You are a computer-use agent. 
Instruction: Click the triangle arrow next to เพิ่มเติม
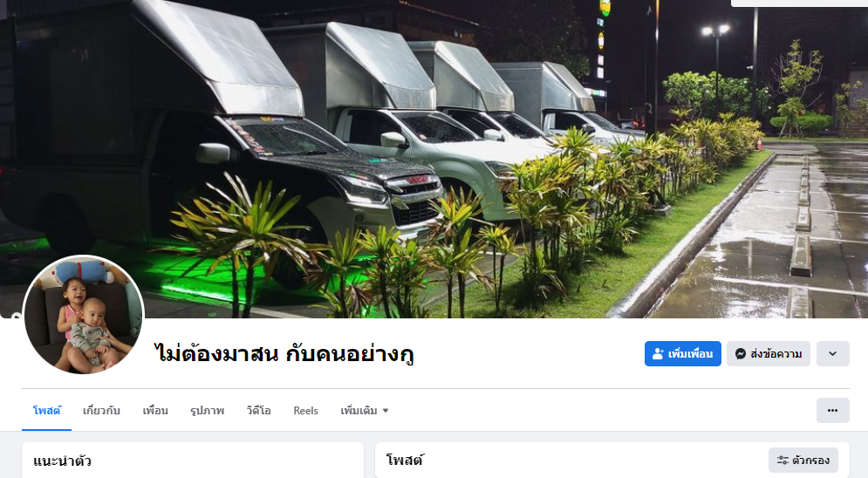coord(386,411)
